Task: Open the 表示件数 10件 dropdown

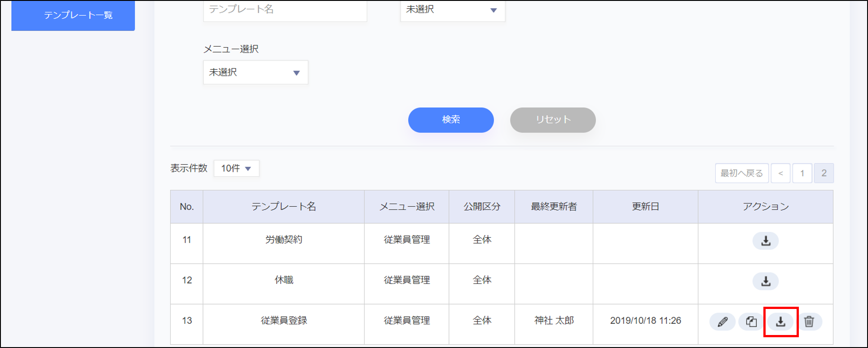Action: click(x=236, y=168)
